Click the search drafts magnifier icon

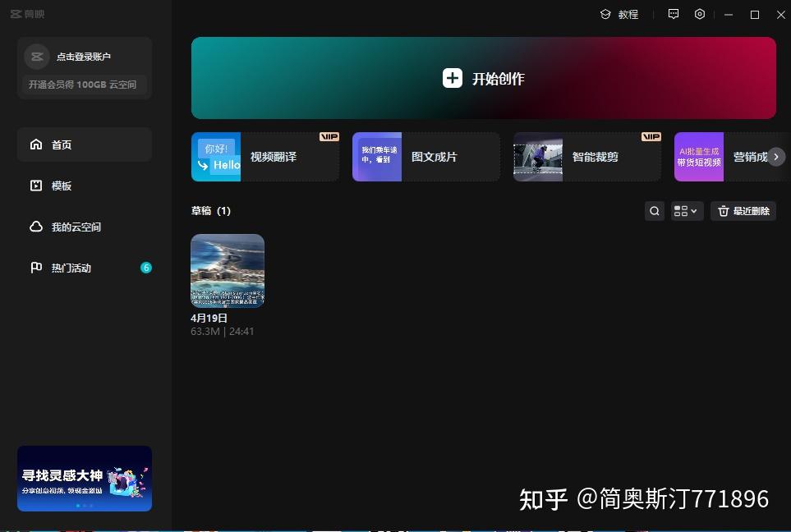coord(655,211)
